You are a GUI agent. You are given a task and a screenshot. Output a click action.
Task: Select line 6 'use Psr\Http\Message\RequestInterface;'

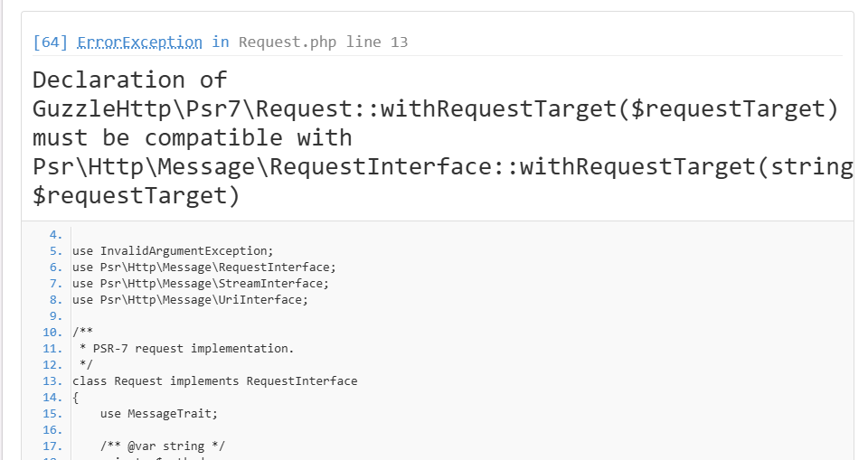click(x=203, y=268)
